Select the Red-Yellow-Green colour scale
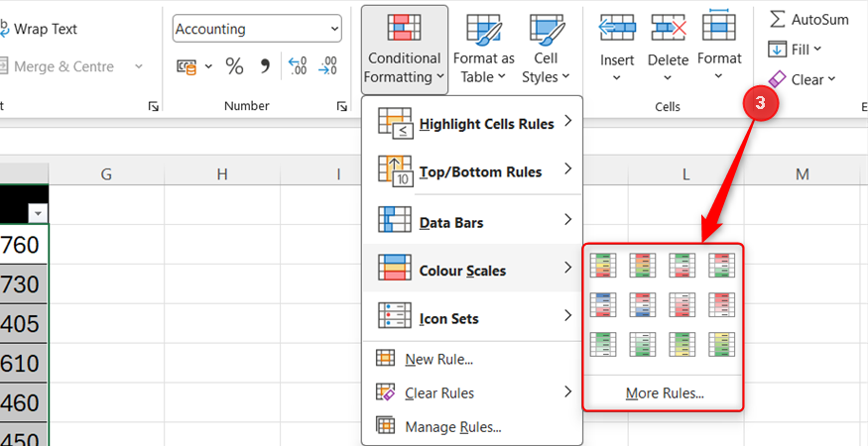The height and width of the screenshot is (446, 868). [x=643, y=265]
